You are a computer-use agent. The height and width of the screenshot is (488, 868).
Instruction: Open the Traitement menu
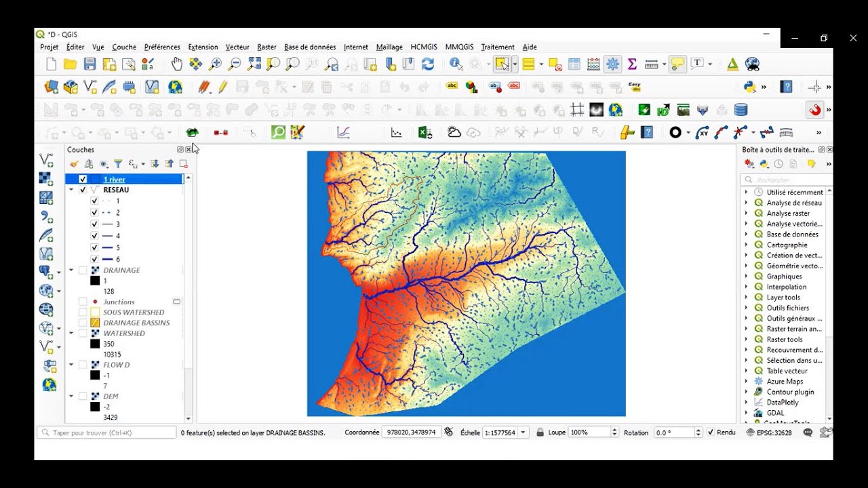(498, 47)
